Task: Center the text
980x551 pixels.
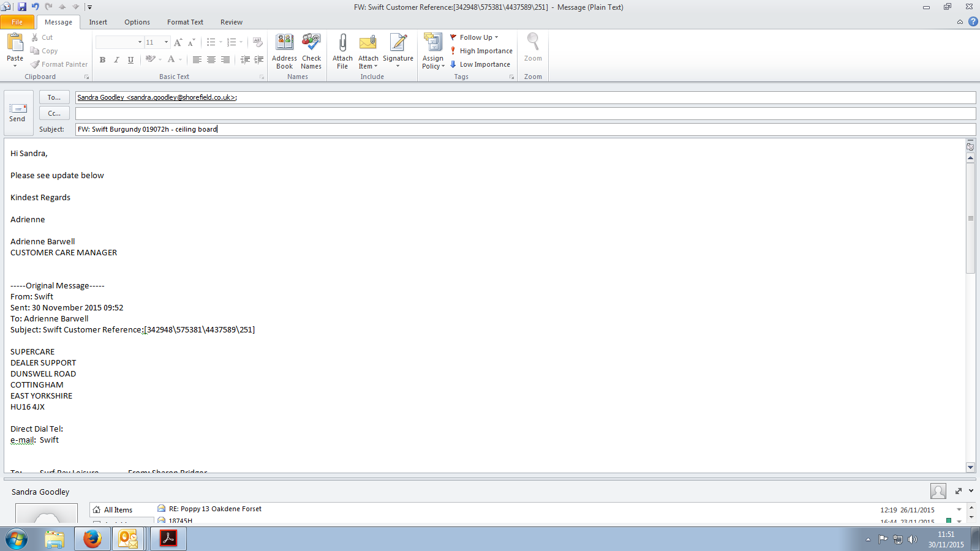Action: point(211,59)
